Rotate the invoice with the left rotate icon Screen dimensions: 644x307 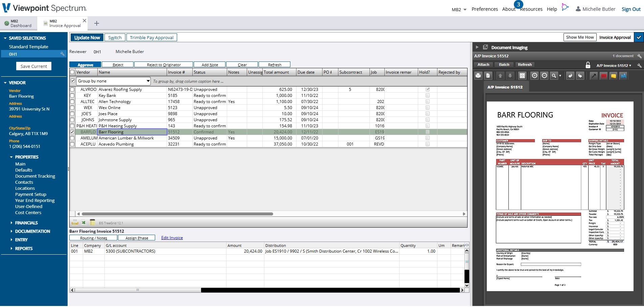[x=570, y=75]
